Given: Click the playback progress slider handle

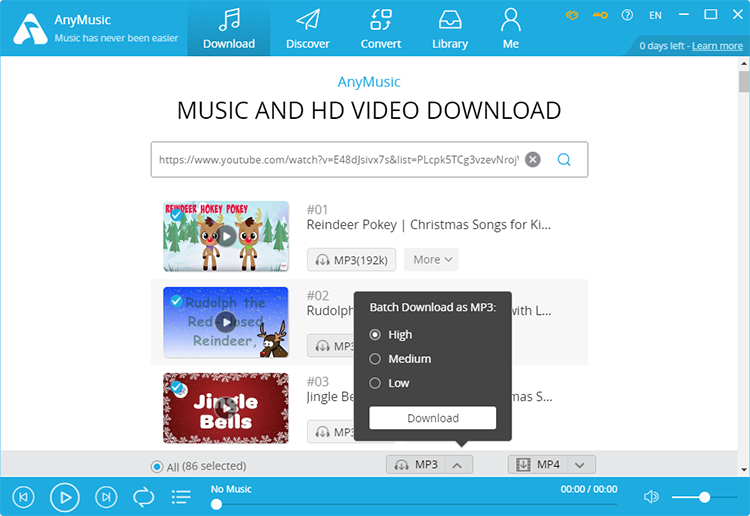Looking at the screenshot, I should tap(216, 504).
